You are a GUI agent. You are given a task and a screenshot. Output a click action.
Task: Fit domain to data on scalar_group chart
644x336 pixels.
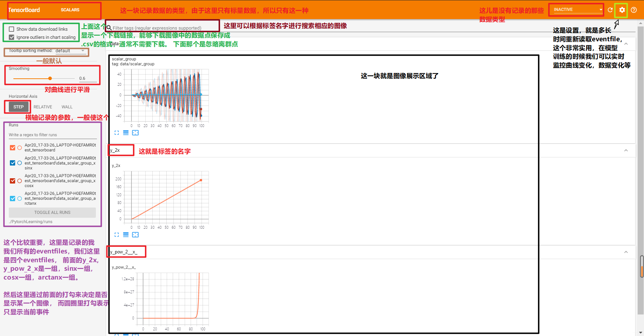point(135,133)
